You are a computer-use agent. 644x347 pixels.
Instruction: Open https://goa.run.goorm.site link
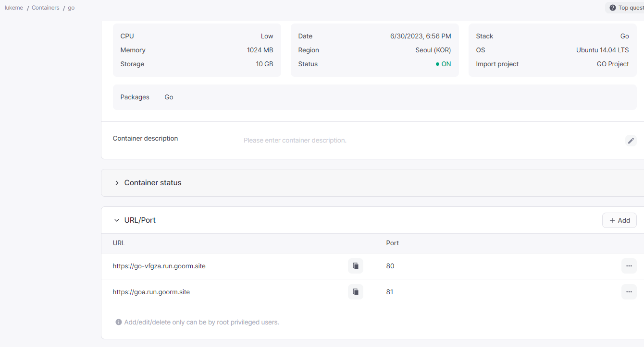(151, 292)
